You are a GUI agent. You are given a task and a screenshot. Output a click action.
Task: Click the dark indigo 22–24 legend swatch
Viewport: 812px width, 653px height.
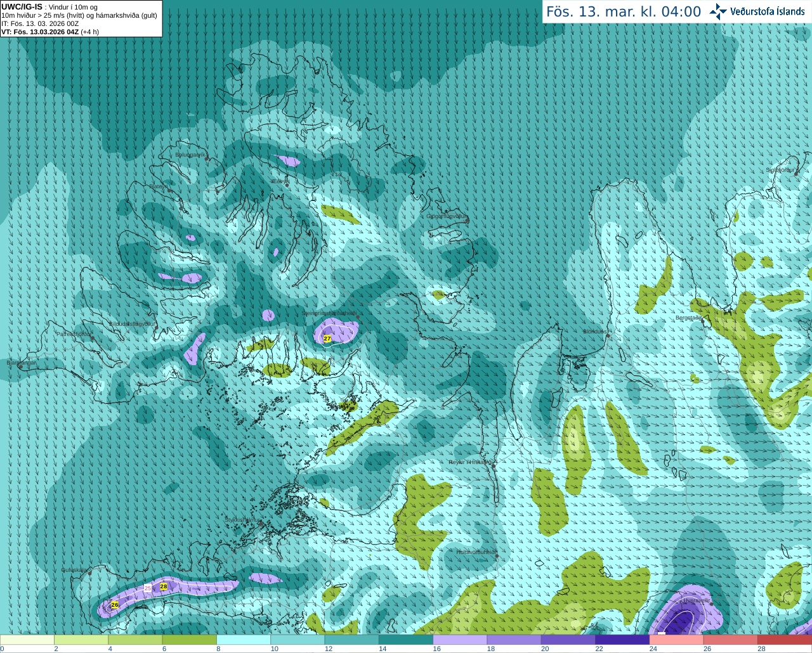pos(622,640)
